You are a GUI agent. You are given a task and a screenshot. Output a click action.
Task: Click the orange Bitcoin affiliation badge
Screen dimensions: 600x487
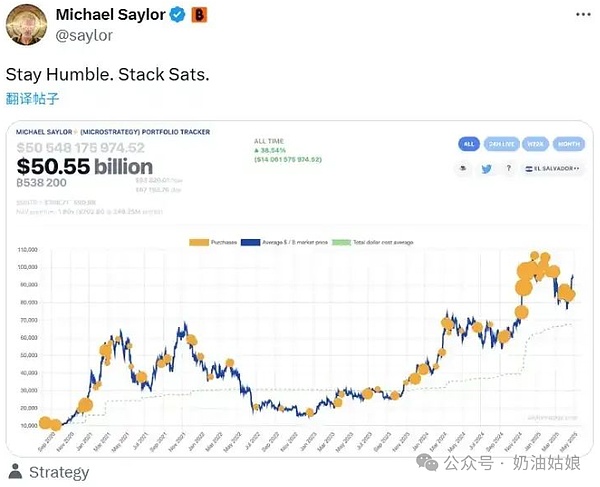point(198,15)
